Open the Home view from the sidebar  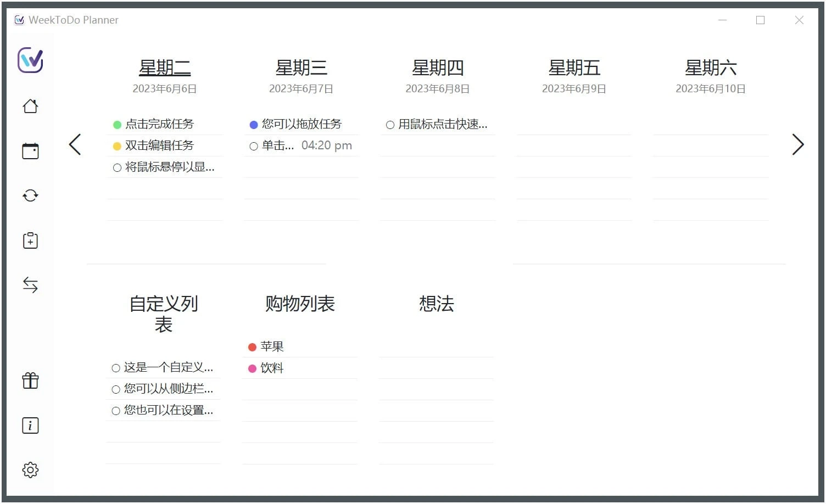[30, 106]
